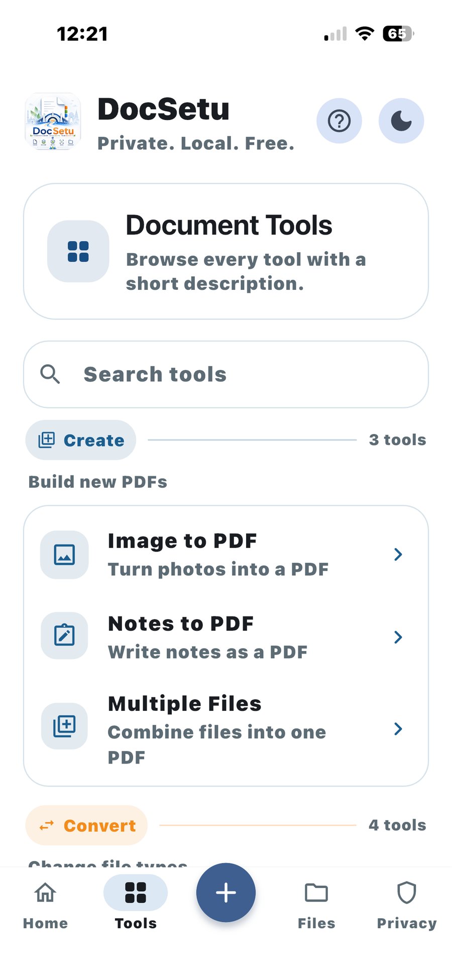This screenshot has height=980, width=452.
Task: Tap the "3 tools" count label
Action: click(x=397, y=440)
